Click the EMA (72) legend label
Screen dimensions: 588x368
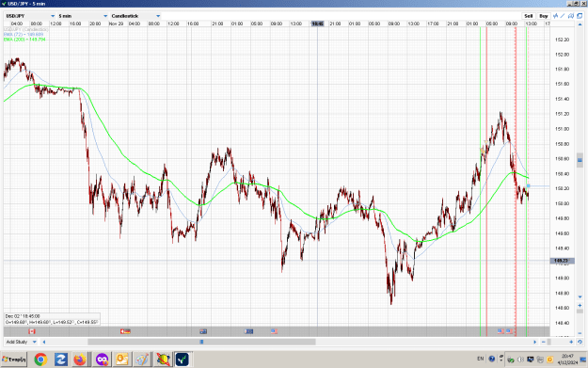coord(24,34)
